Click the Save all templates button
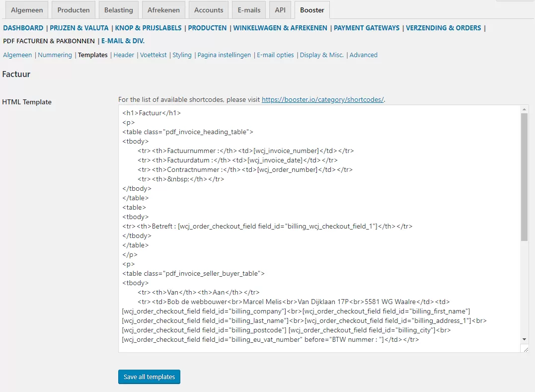 149,377
